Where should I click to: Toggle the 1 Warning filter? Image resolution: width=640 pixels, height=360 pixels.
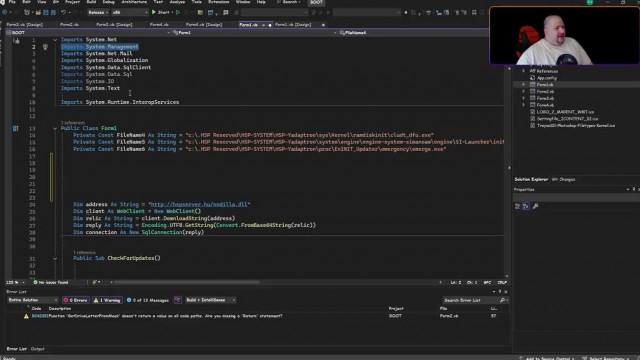[107, 300]
